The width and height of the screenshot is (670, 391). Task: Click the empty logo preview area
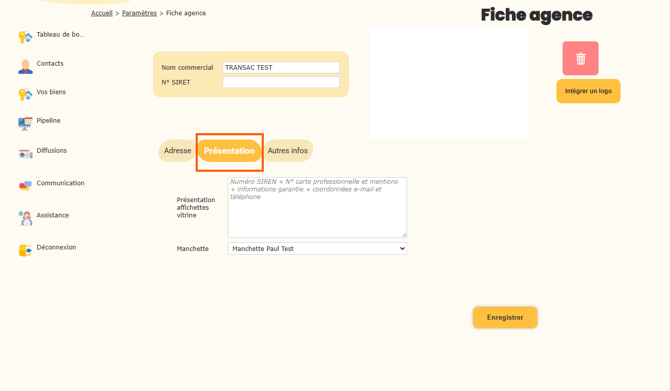pyautogui.click(x=449, y=83)
